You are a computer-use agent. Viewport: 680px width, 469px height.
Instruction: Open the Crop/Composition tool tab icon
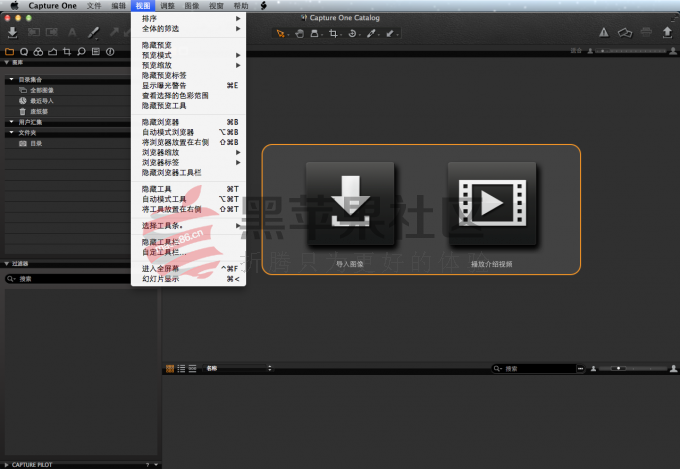[x=67, y=52]
